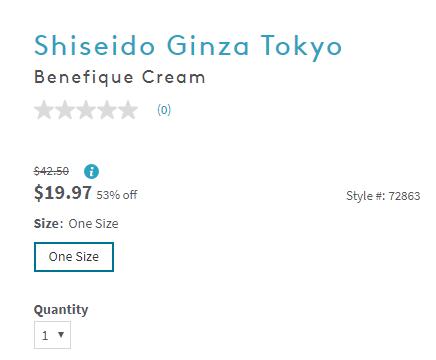Select the first rating star
Viewport: 436px width, 360px height.
click(44, 110)
